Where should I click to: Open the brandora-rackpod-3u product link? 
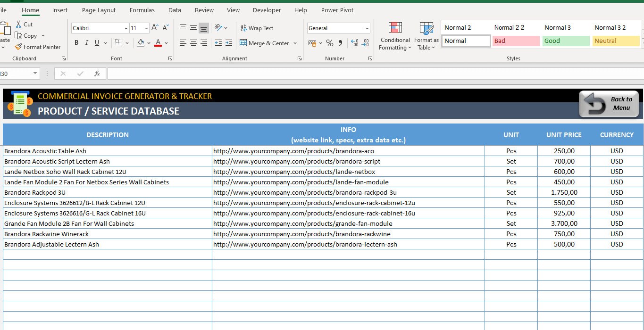point(305,192)
